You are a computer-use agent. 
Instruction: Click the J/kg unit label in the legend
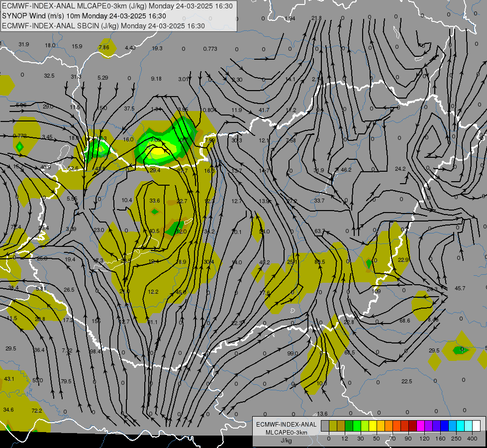[x=286, y=441]
